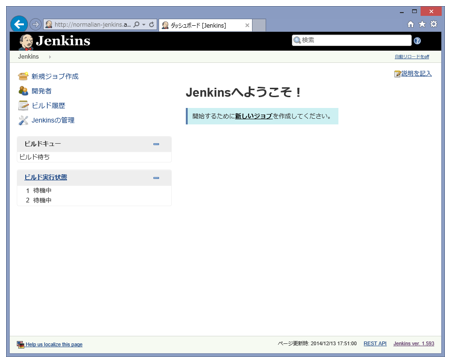Screen dimensions: 451x361
Task: Open the address bar dropdown arrow
Action: 144,25
